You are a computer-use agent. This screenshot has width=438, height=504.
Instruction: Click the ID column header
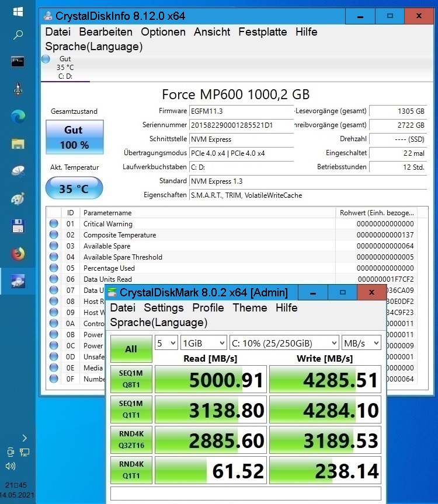(71, 212)
